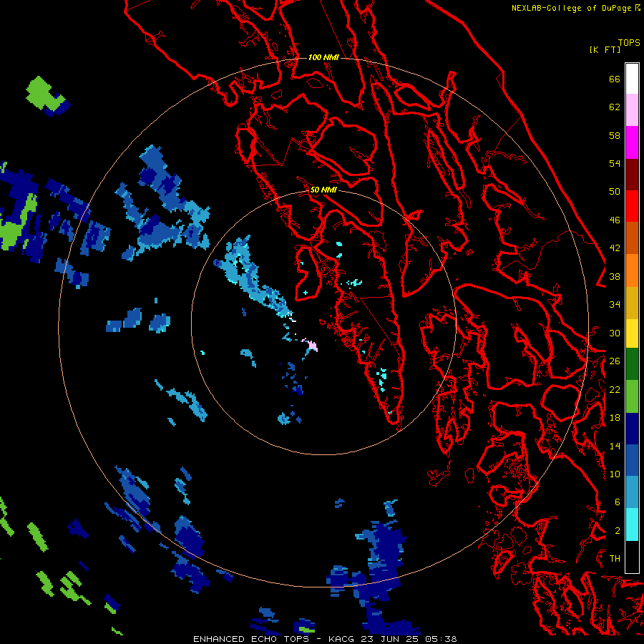This screenshot has height=644, width=644.
Task: Click the "ENHANCED ECHO TOPS" product title
Action: point(251,639)
